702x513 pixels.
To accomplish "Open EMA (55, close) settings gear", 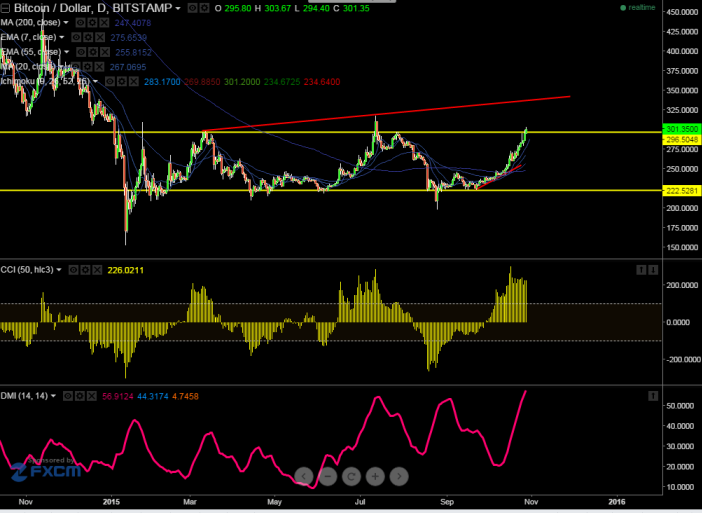I will coord(93,52).
